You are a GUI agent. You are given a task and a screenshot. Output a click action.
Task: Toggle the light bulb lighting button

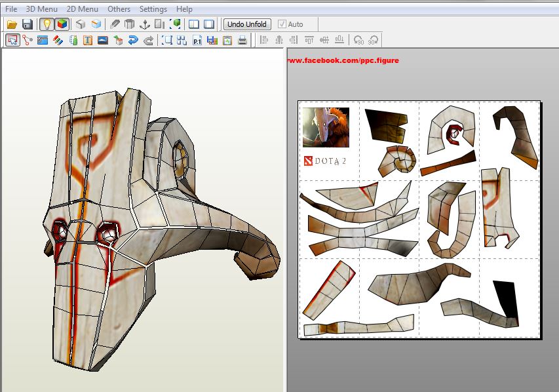(47, 24)
